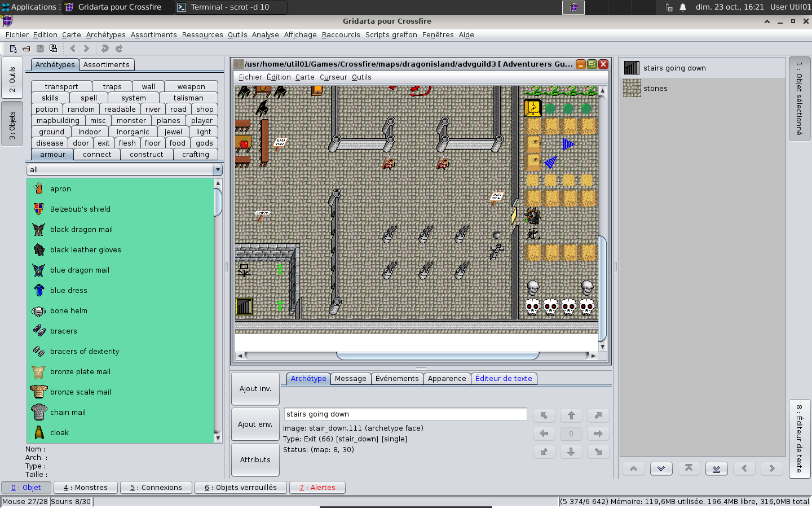This screenshot has width=812, height=508.
Task: Select 'blue dragon mail' in archetype list
Action: 121,270
